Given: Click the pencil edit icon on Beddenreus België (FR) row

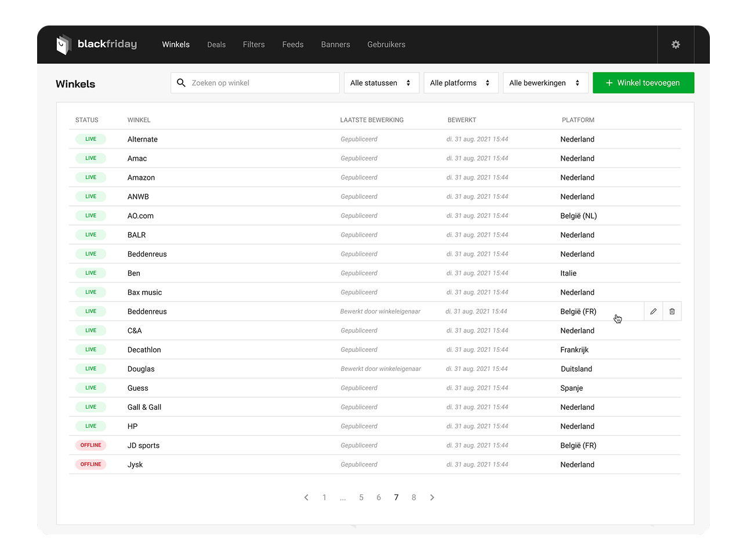Looking at the screenshot, I should (653, 311).
